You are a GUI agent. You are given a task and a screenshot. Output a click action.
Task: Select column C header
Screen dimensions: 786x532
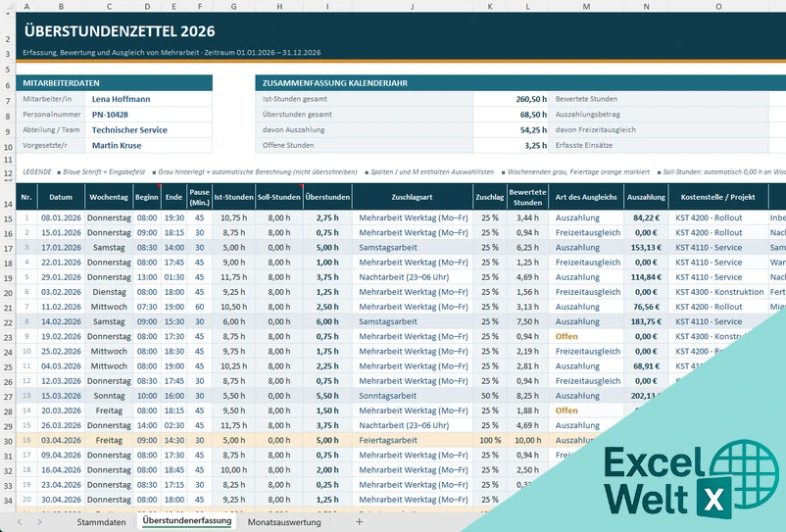109,7
